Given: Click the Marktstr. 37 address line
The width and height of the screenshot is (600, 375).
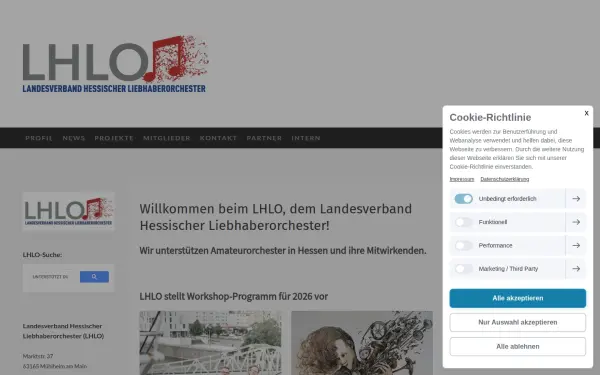Looking at the screenshot, I should tap(38, 356).
